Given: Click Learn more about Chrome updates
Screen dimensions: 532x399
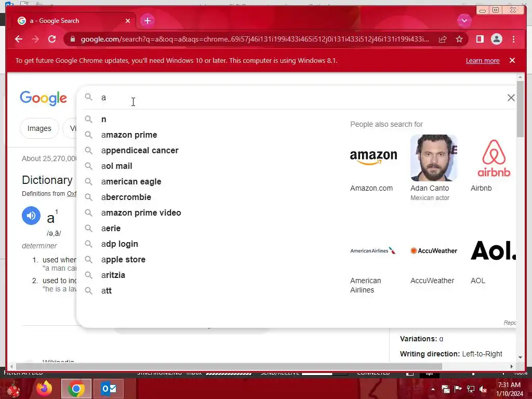Looking at the screenshot, I should click(483, 61).
